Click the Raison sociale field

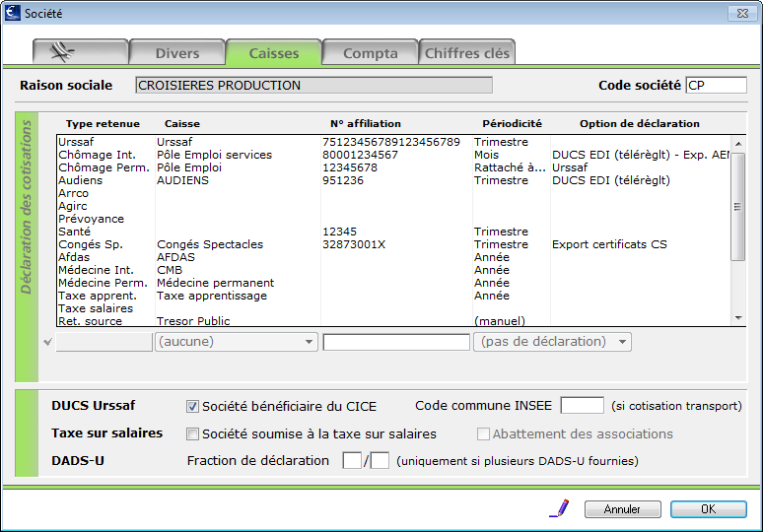coord(313,85)
